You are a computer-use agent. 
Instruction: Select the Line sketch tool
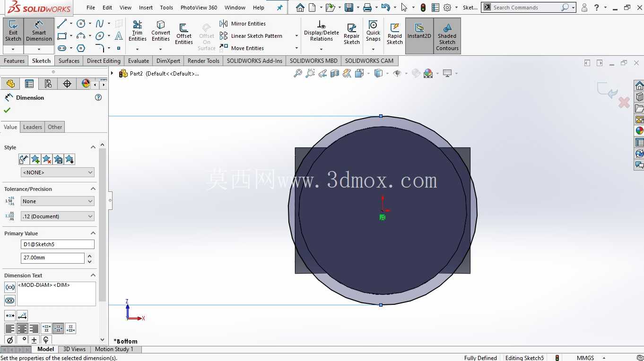click(62, 24)
